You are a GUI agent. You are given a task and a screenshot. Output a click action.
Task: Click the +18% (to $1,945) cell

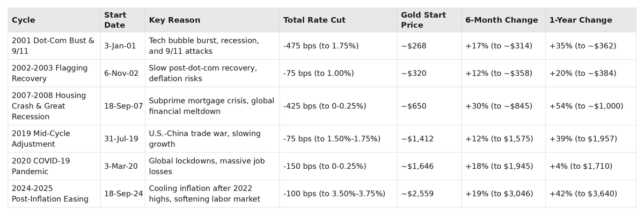pyautogui.click(x=499, y=166)
